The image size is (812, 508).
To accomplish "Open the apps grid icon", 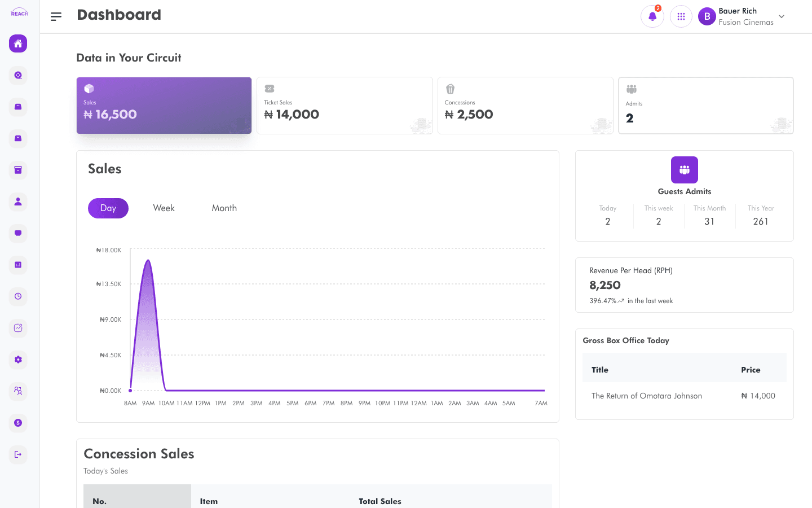I will [681, 16].
